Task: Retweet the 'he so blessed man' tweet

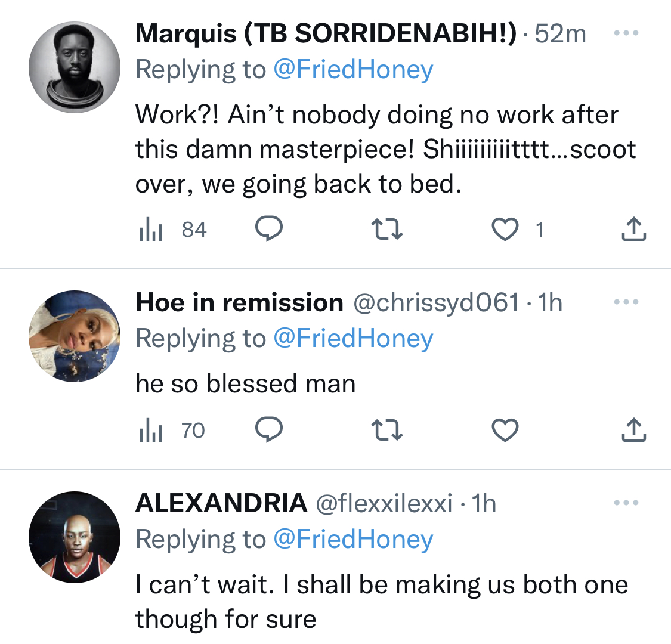Action: click(386, 429)
